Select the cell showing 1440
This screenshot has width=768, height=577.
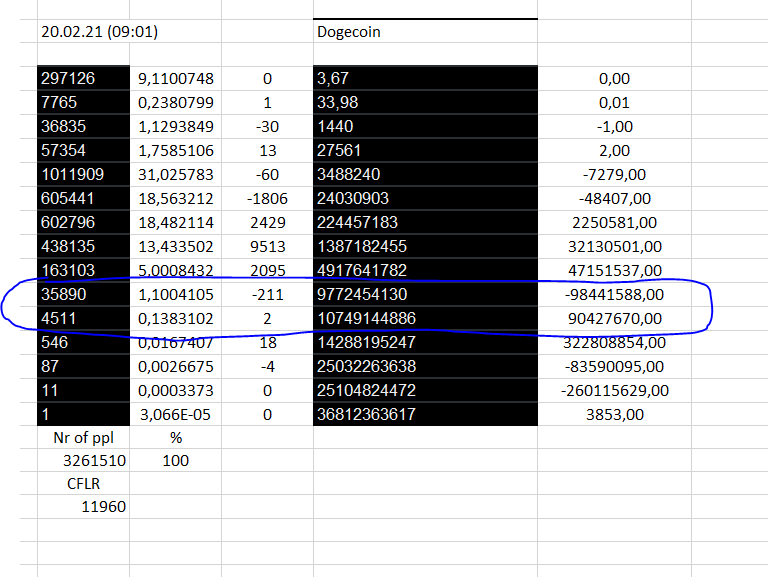click(425, 126)
